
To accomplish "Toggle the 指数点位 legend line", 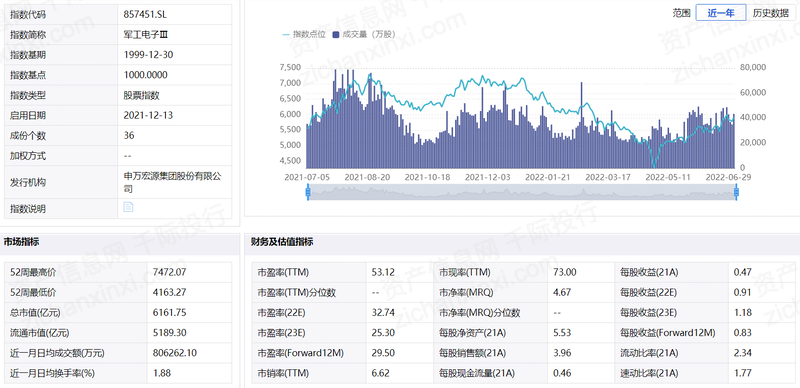I will coord(286,35).
